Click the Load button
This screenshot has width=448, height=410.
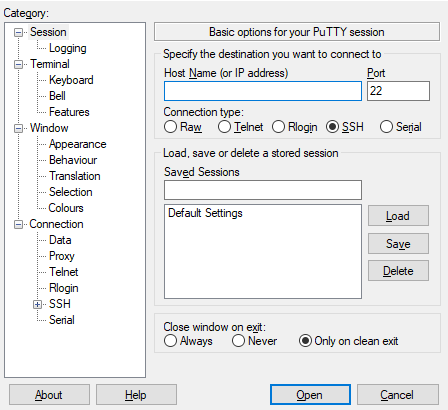(x=398, y=216)
